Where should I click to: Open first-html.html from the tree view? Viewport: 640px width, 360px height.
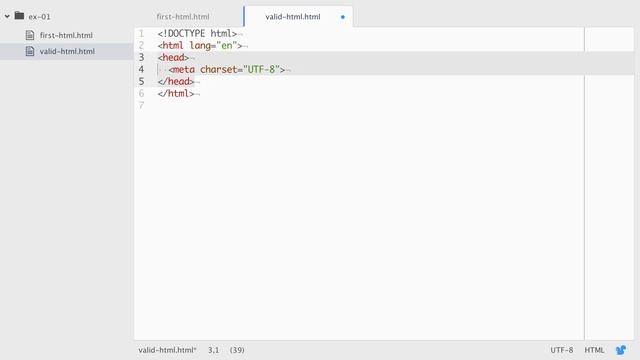[66, 36]
